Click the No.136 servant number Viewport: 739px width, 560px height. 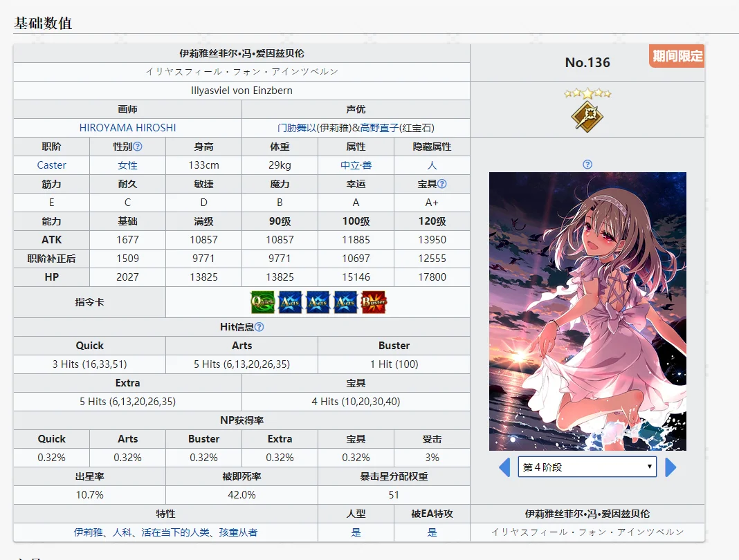coord(587,62)
